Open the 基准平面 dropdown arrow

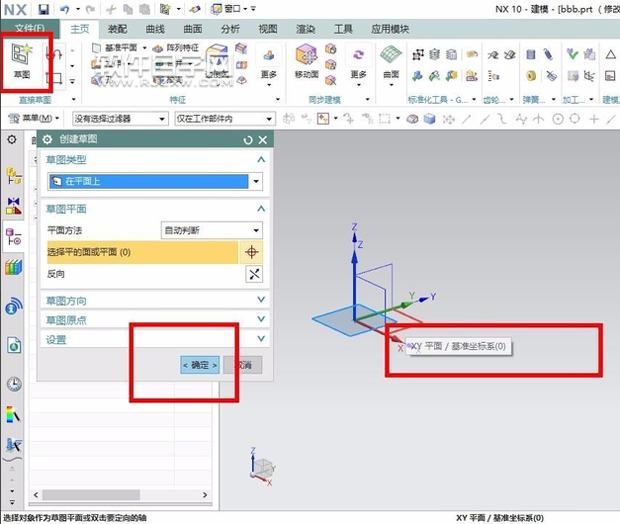click(x=144, y=48)
